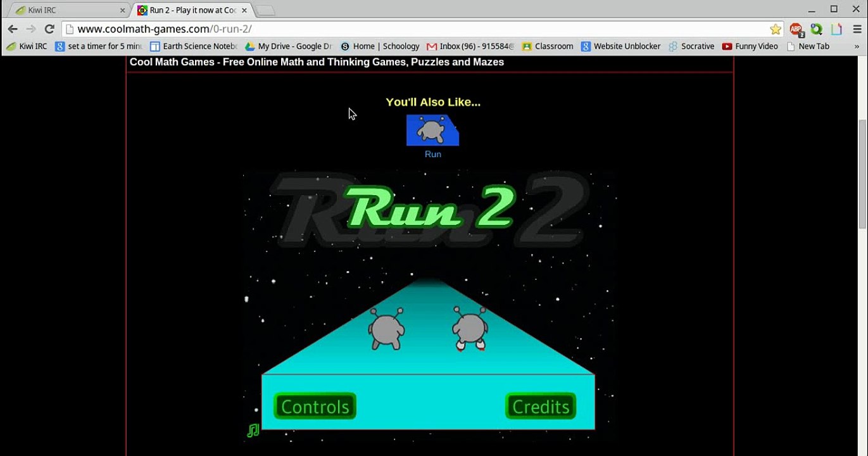
Task: Click the Run 2 green title logo
Action: (x=431, y=208)
